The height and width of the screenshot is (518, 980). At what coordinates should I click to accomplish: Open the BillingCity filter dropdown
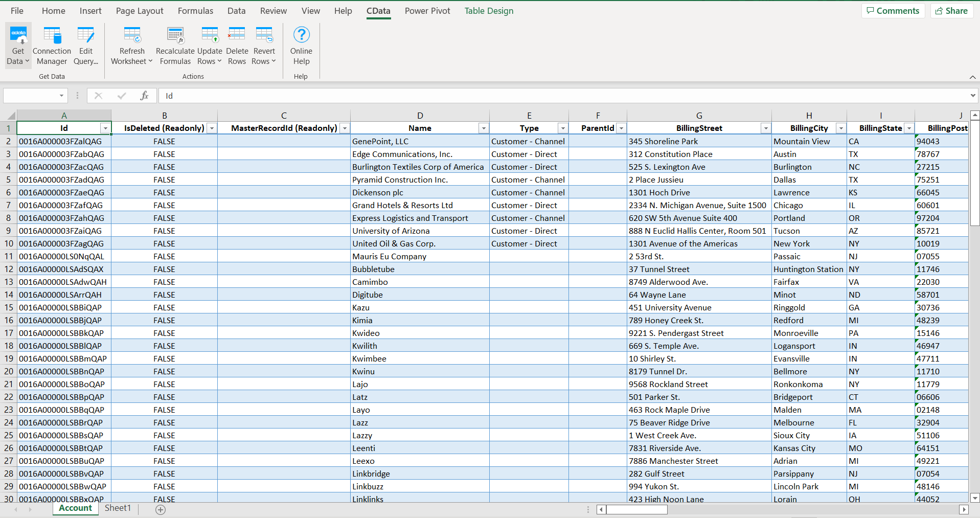click(840, 128)
